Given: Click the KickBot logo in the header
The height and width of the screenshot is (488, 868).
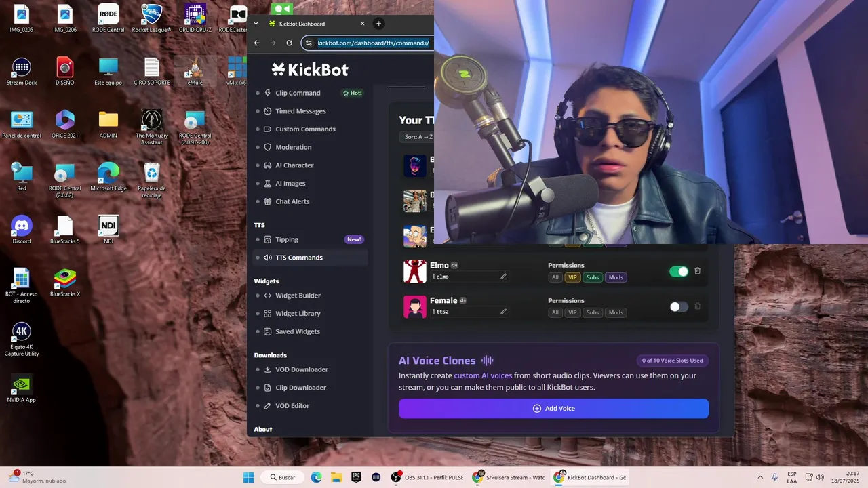Looking at the screenshot, I should pos(310,69).
